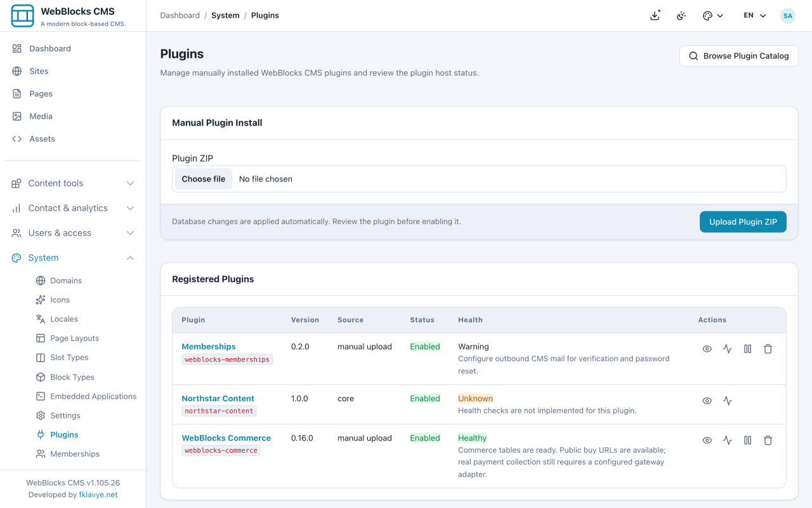
Task: Go to Page Layouts under System
Action: pos(74,338)
